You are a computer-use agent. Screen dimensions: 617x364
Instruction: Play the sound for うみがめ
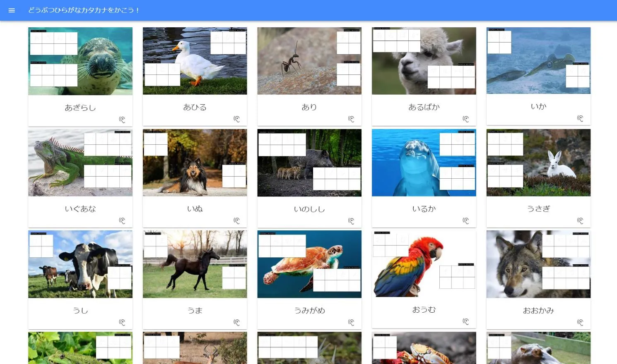click(x=351, y=323)
